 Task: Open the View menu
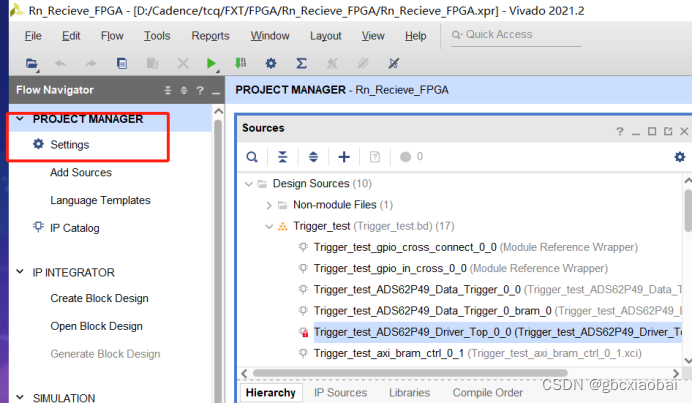pyautogui.click(x=373, y=36)
